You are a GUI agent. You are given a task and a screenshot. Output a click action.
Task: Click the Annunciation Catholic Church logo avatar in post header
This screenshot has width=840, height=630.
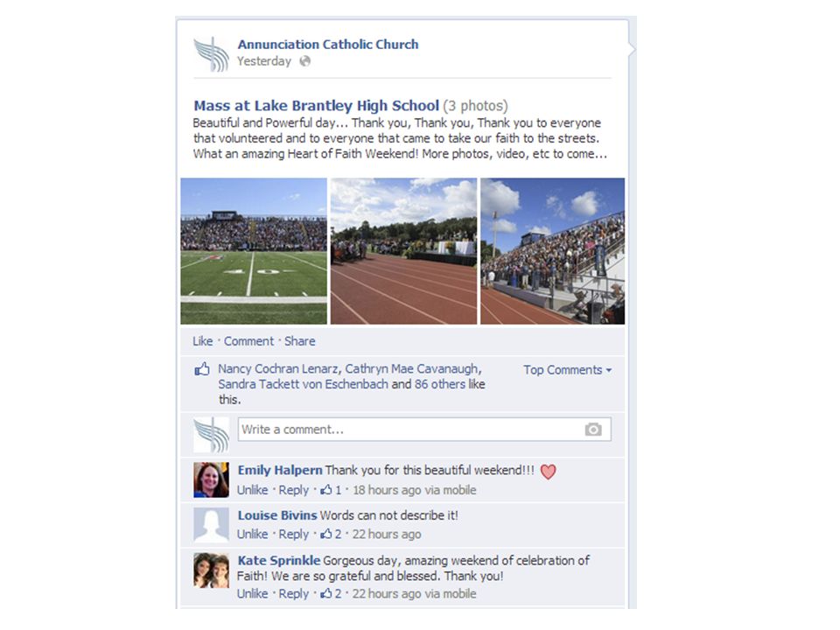click(211, 54)
